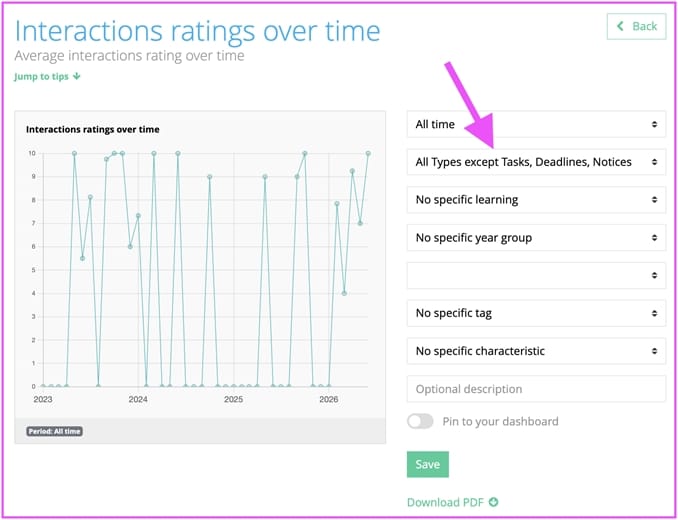Screen dimensions: 678x520
Task: Download the chart as PDF
Action: 452,502
